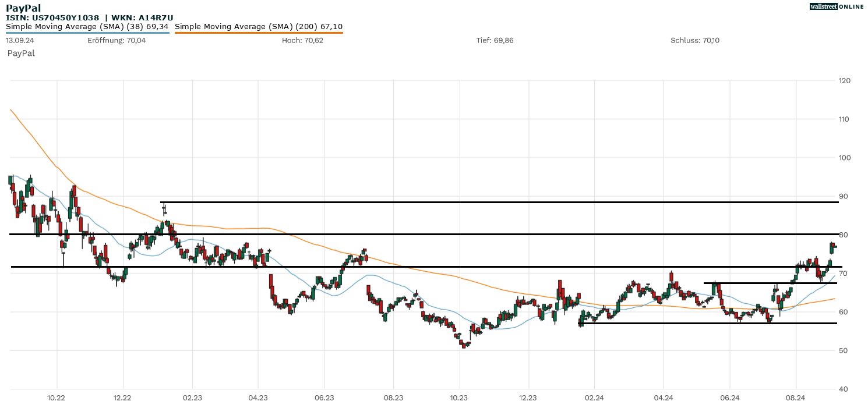Open the 10.22 axis label options

[x=56, y=396]
